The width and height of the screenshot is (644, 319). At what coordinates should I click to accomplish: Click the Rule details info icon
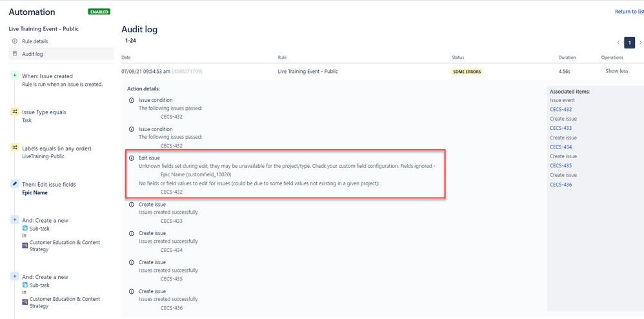[x=15, y=41]
